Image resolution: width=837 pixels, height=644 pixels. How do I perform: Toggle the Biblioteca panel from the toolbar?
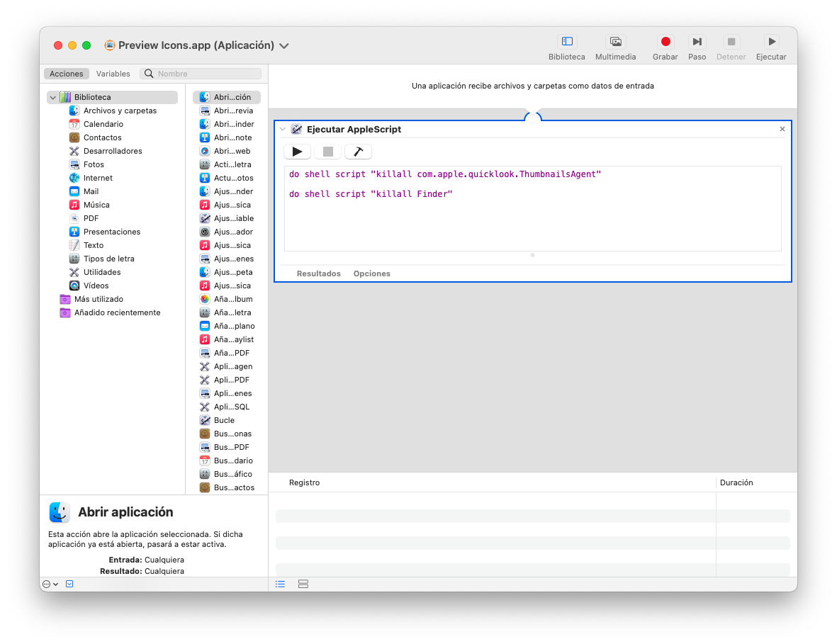coord(566,47)
